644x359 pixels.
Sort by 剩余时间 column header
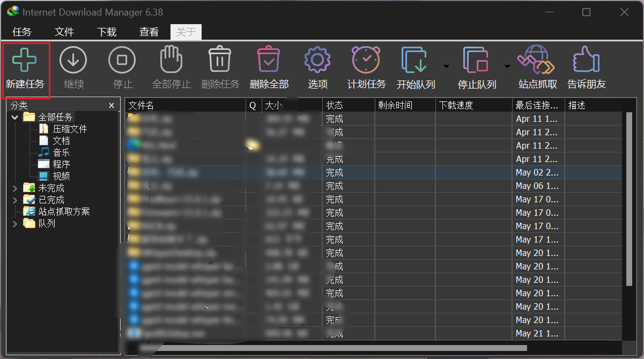pyautogui.click(x=405, y=105)
